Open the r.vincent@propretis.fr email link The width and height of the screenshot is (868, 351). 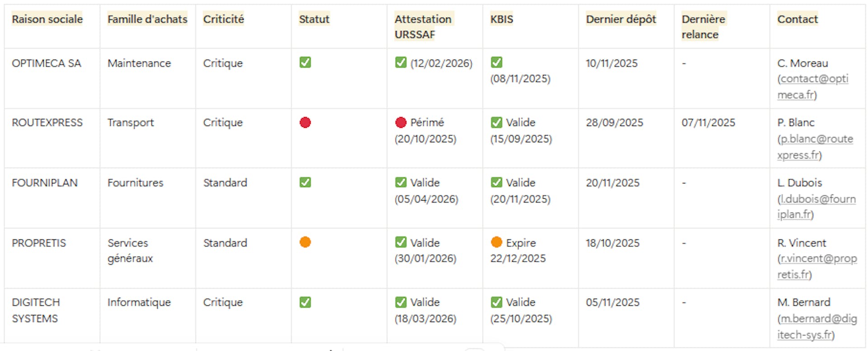click(x=818, y=259)
